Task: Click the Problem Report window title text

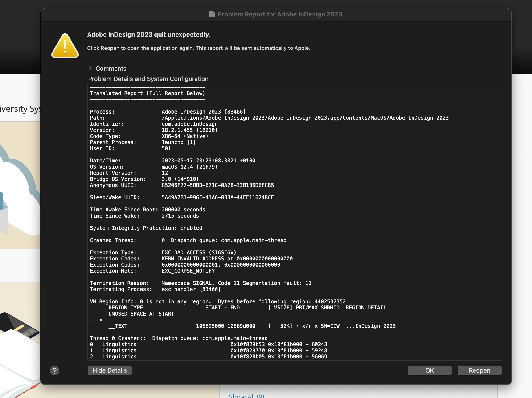Action: coord(280,14)
